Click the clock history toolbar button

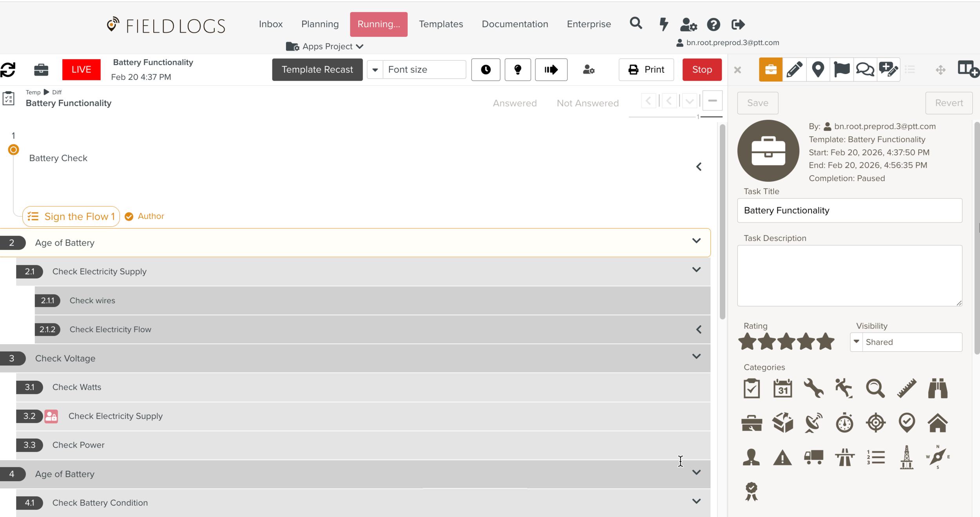coord(486,70)
